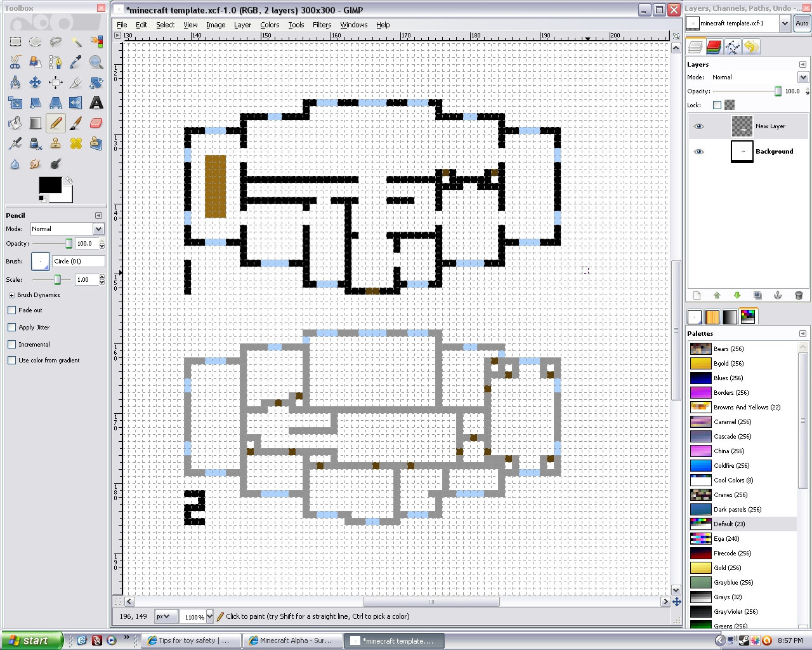812x650 pixels.
Task: Open the Layers panel configure menu arrow
Action: click(x=802, y=65)
